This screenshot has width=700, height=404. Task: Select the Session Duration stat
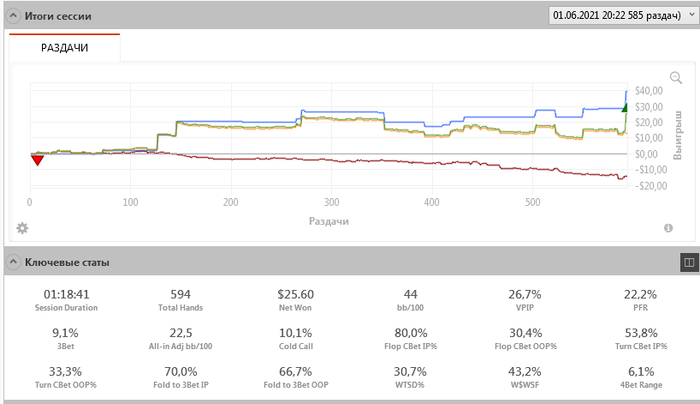point(67,300)
